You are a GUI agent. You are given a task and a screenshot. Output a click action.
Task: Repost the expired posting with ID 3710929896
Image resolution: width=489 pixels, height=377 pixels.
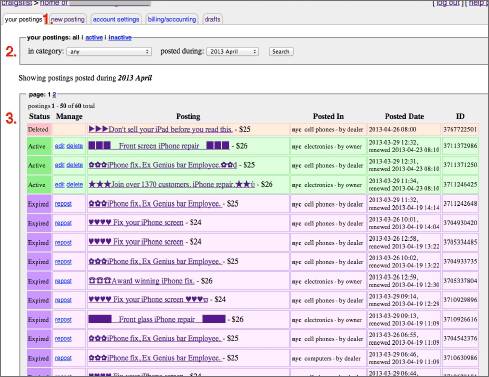point(63,300)
